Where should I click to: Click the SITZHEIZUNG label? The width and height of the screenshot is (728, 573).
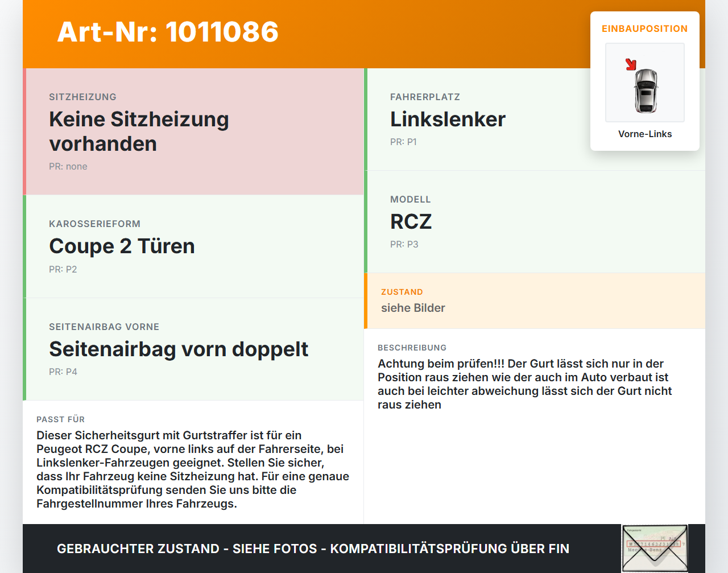click(x=82, y=97)
